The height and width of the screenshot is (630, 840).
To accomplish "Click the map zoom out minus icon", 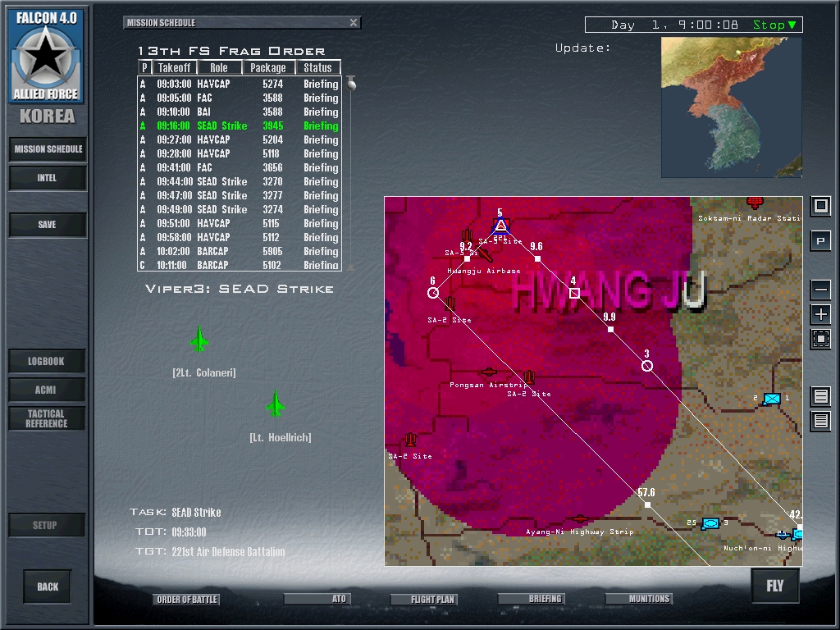I will [x=820, y=290].
